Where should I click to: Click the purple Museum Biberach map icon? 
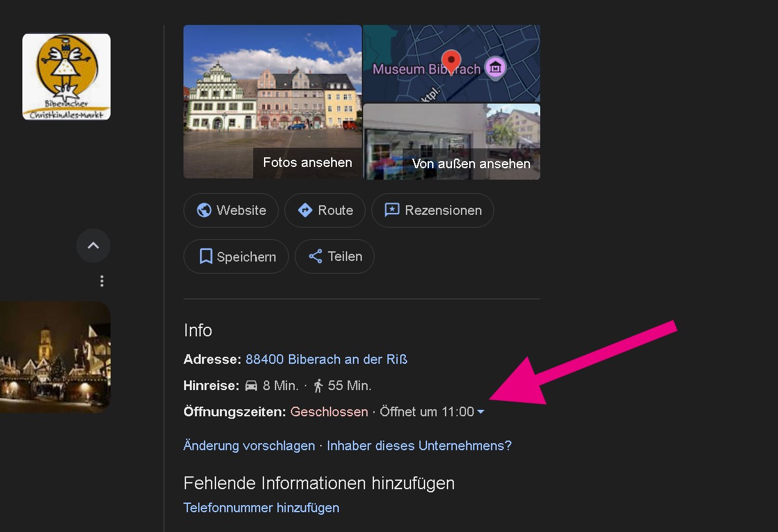pos(495,67)
